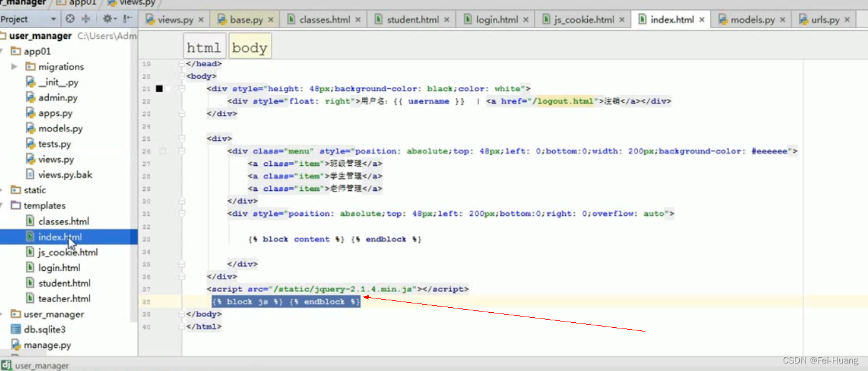The height and width of the screenshot is (371, 868).
Task: Open models.py in the project tree
Action: pos(60,128)
